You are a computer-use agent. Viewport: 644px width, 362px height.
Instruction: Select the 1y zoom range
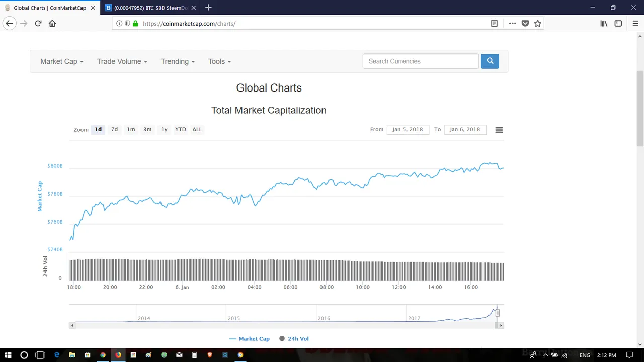pyautogui.click(x=164, y=129)
